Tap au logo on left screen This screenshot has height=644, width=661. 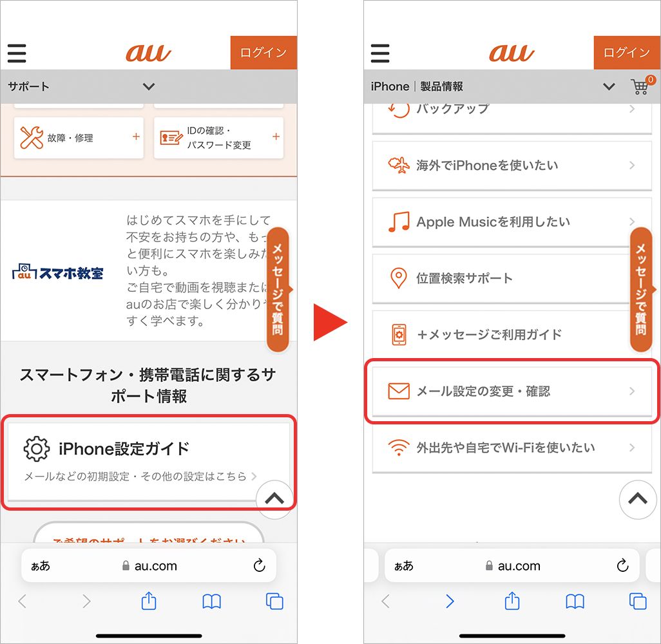(x=148, y=53)
